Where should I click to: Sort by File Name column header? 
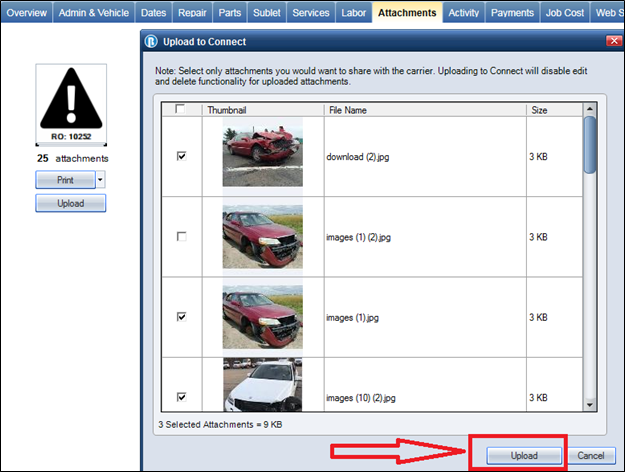click(x=425, y=110)
